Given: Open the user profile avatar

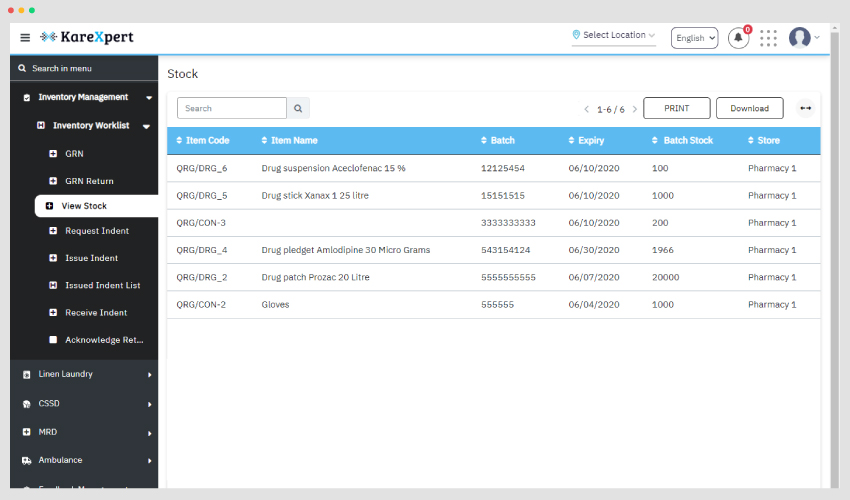Looking at the screenshot, I should pyautogui.click(x=800, y=38).
